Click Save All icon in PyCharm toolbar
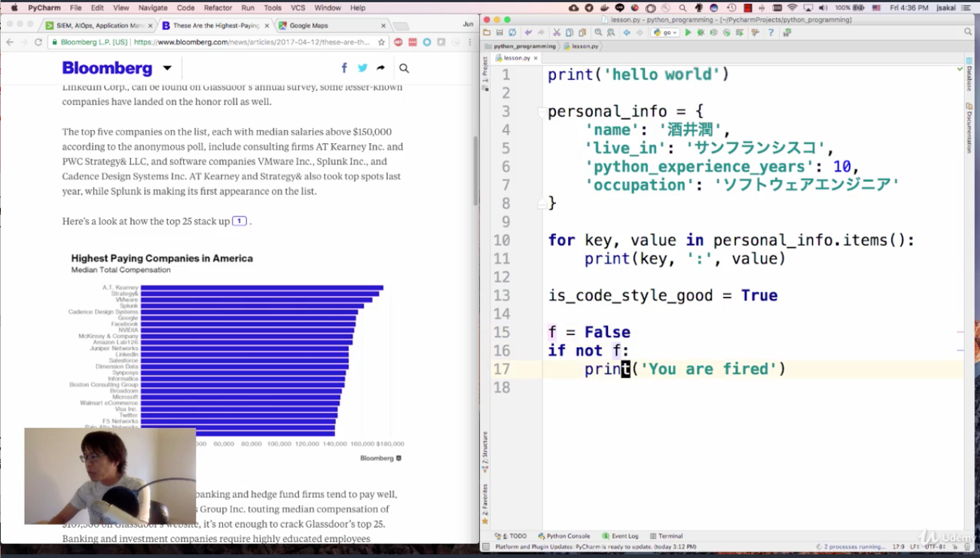Viewport: 980px width, 558px height. point(499,32)
